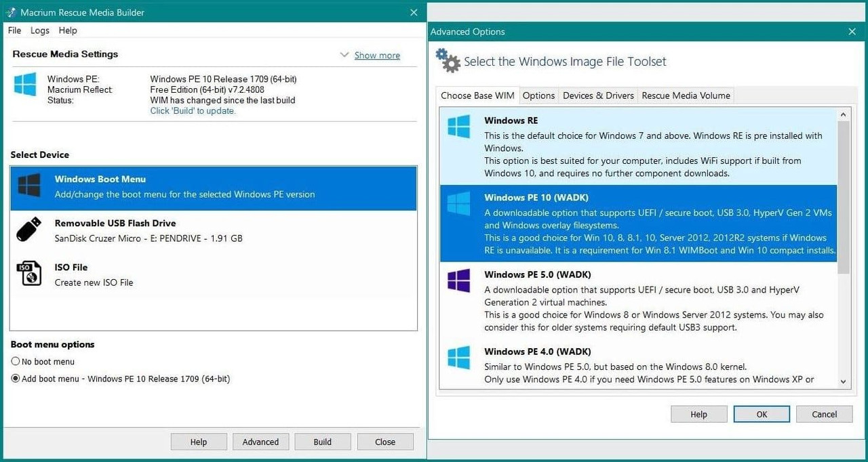868x462 pixels.
Task: Click the Windows Boot Menu logo icon
Action: pos(29,186)
